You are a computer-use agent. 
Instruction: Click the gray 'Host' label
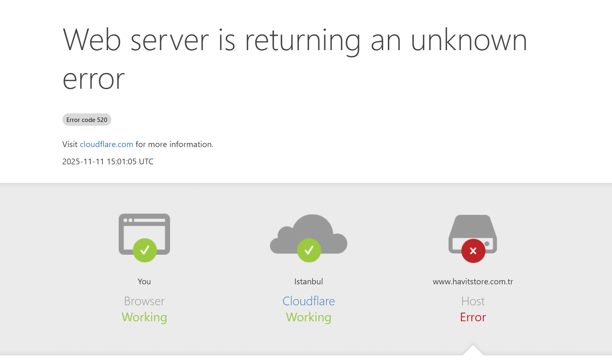473,301
